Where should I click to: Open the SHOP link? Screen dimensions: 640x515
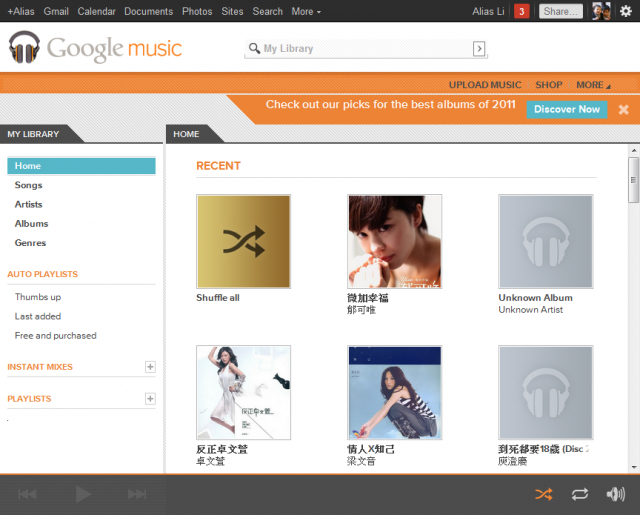tap(549, 85)
